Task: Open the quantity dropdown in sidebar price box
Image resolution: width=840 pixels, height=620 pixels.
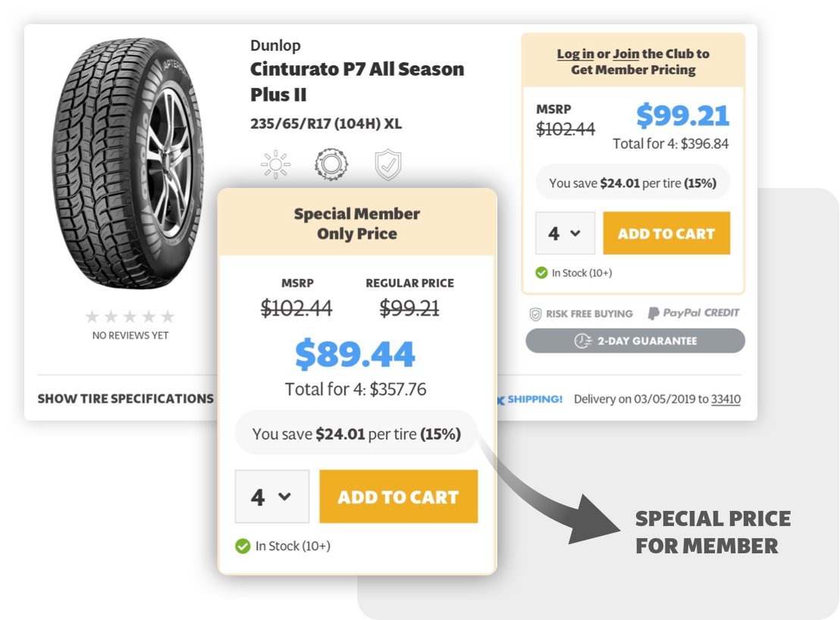Action: 565,233
